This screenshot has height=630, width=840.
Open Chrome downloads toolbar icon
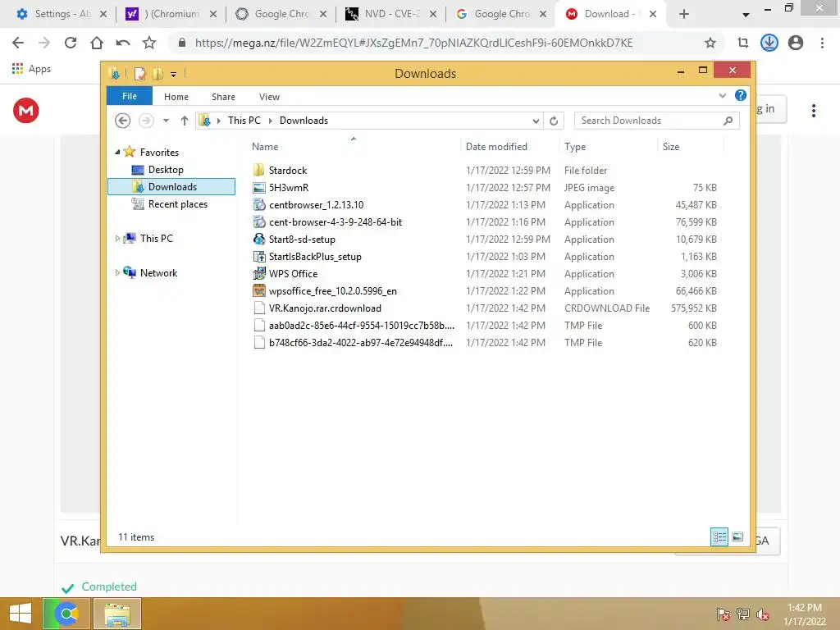coord(769,43)
